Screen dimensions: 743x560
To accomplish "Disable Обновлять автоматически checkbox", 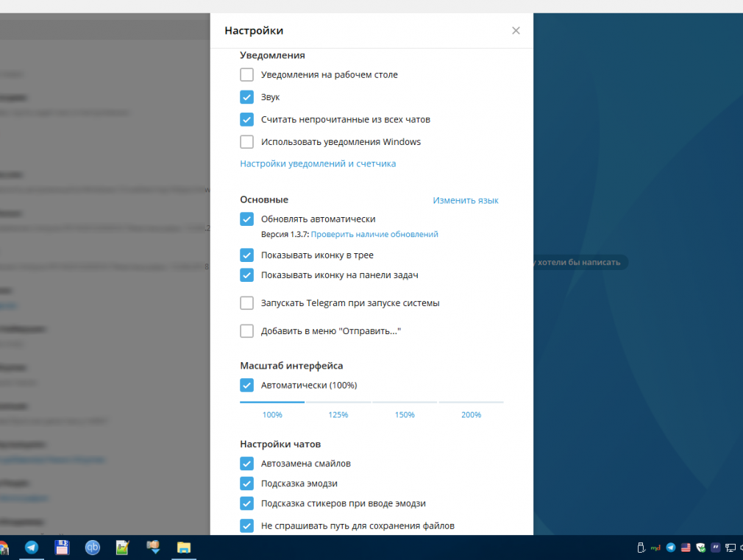I will coord(247,219).
